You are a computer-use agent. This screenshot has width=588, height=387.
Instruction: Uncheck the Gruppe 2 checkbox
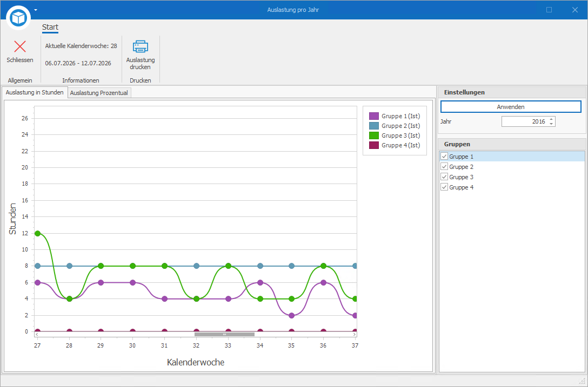444,167
